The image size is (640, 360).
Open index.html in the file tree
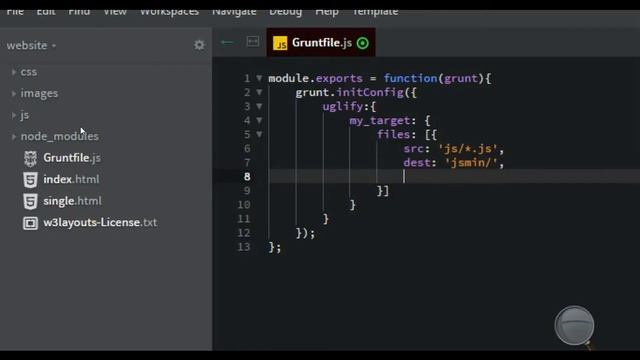click(71, 179)
